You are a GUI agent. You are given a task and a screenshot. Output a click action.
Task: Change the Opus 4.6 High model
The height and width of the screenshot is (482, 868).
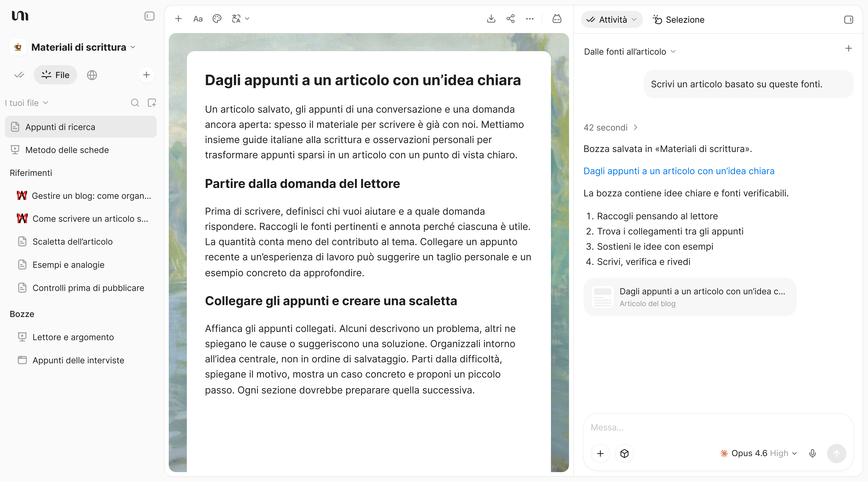[758, 453]
